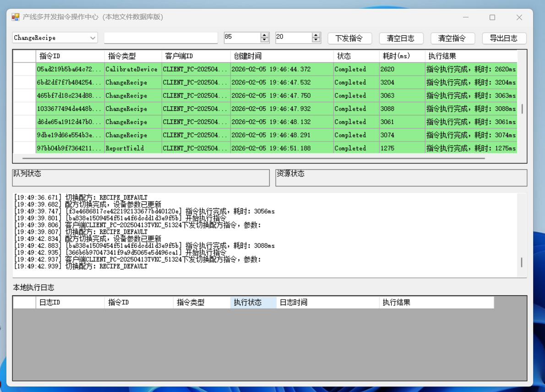This screenshot has width=545, height=392.
Task: Increase the value 85 with up arrow
Action: coord(265,35)
